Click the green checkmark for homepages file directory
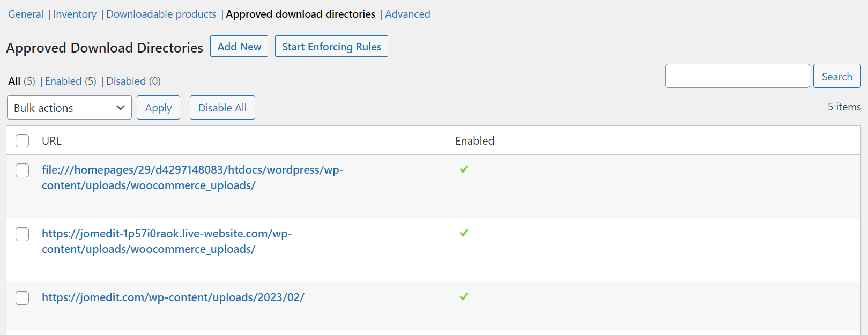This screenshot has width=868, height=335. (x=464, y=169)
